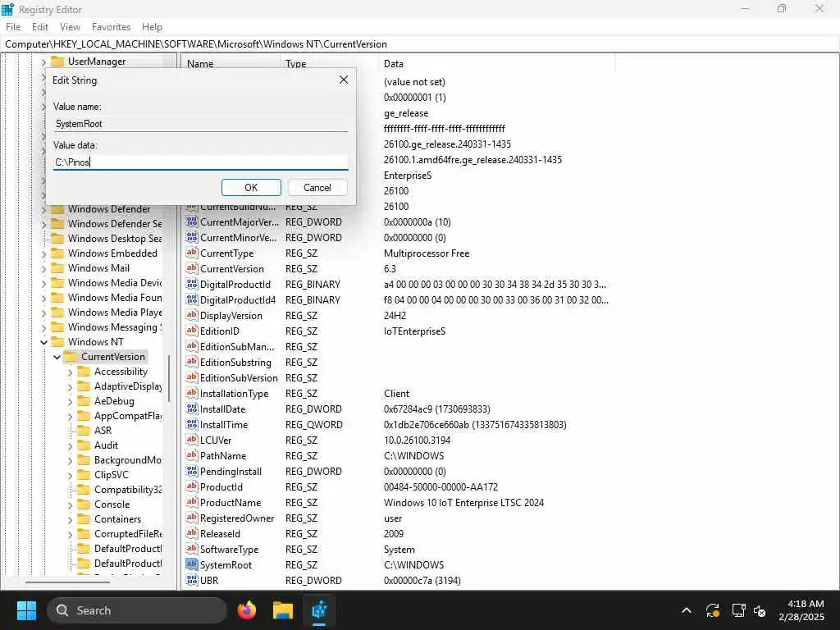Expand the Accessibility subkey

71,372
